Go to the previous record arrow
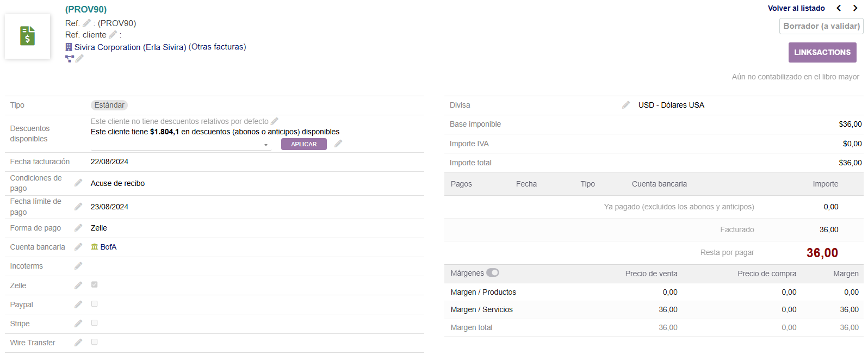This screenshot has height=354, width=868. click(x=839, y=8)
